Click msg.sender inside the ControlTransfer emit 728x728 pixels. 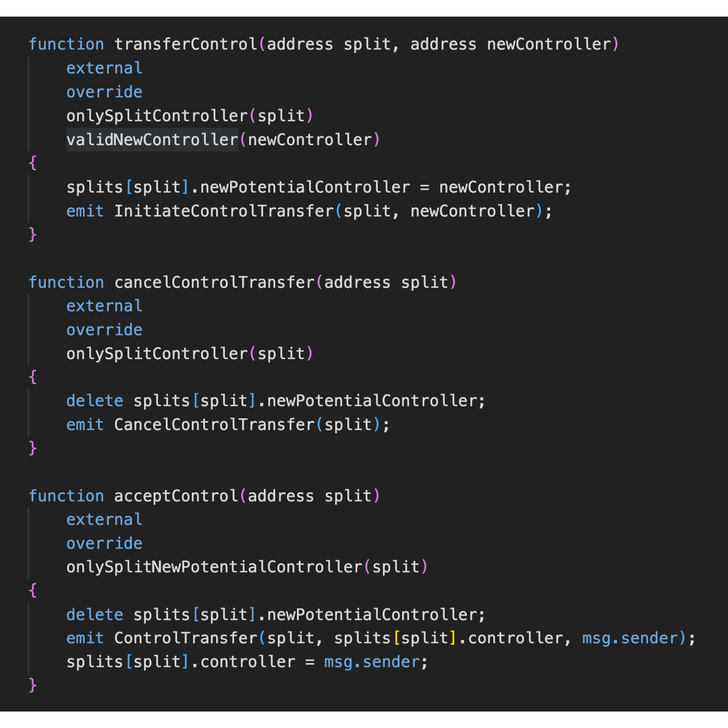click(x=630, y=639)
